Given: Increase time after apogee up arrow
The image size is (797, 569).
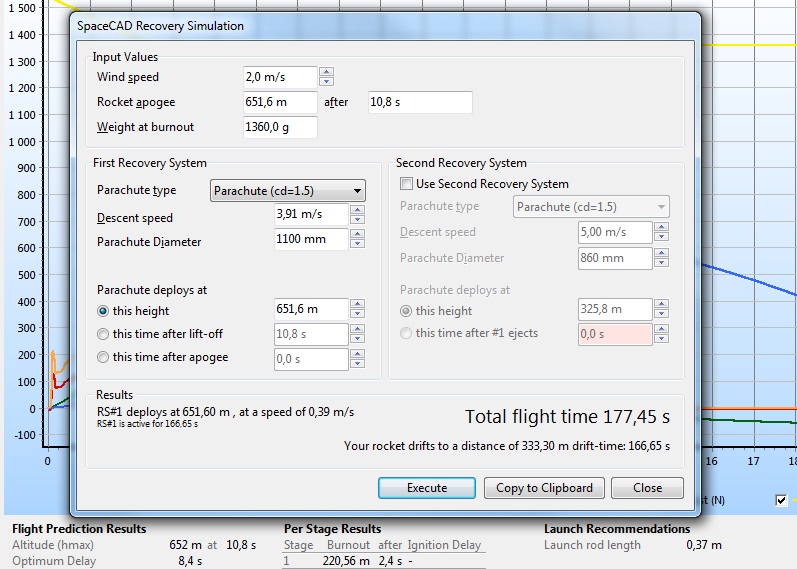Looking at the screenshot, I should pos(357,354).
